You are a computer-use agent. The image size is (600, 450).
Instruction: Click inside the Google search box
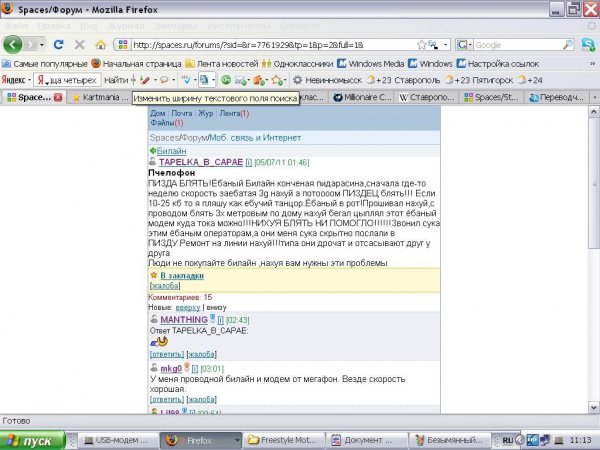518,45
